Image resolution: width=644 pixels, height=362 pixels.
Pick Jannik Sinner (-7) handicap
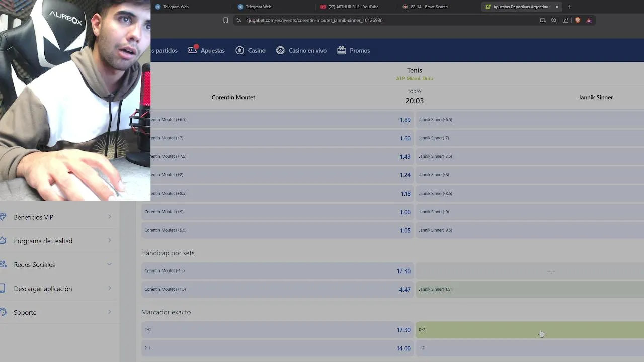pos(530,138)
